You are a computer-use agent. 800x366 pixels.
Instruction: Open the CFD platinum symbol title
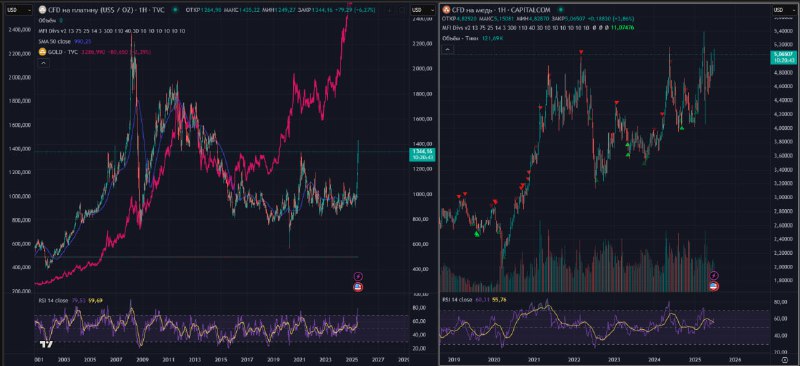coord(106,10)
